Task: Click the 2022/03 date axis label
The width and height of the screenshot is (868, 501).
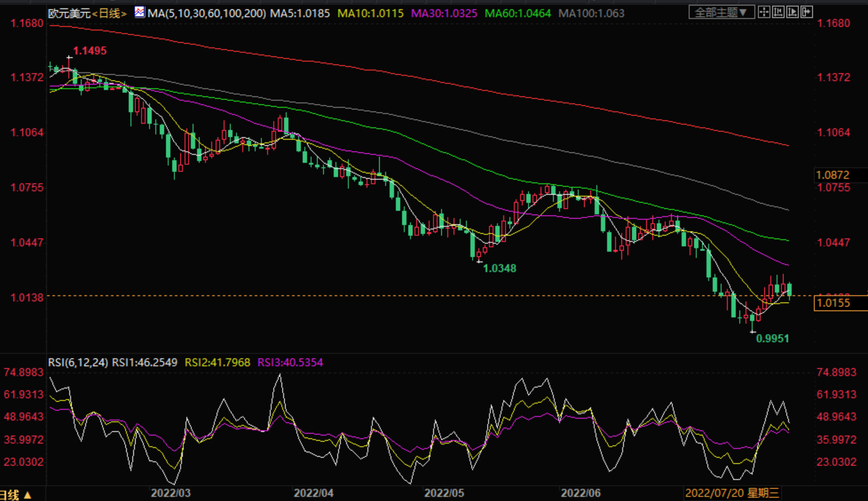Action: [170, 493]
